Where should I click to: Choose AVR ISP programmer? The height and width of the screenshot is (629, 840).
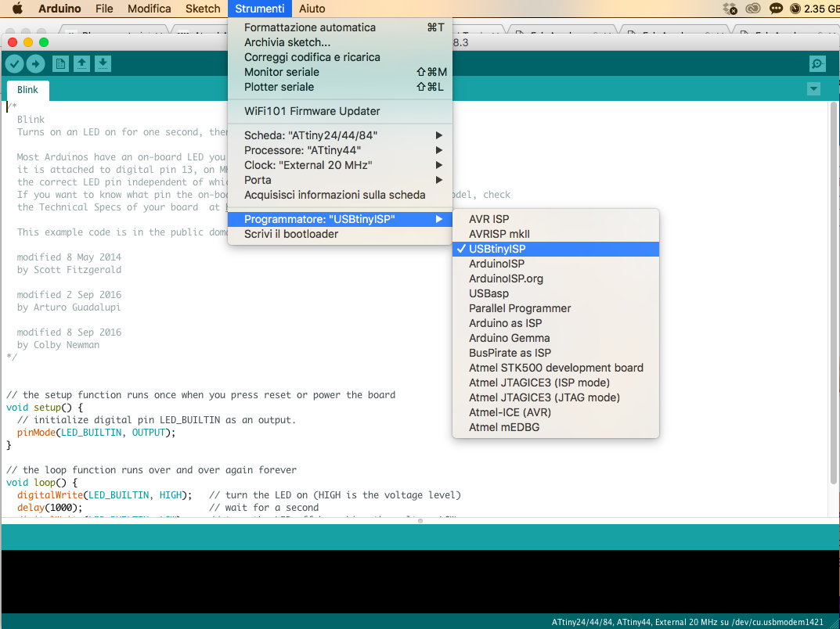coord(556,219)
